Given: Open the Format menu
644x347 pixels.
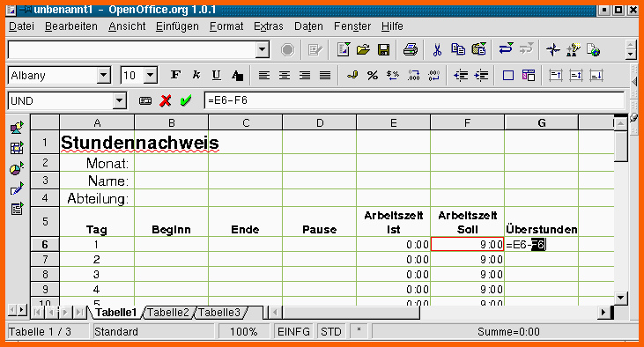Looking at the screenshot, I should [x=226, y=26].
